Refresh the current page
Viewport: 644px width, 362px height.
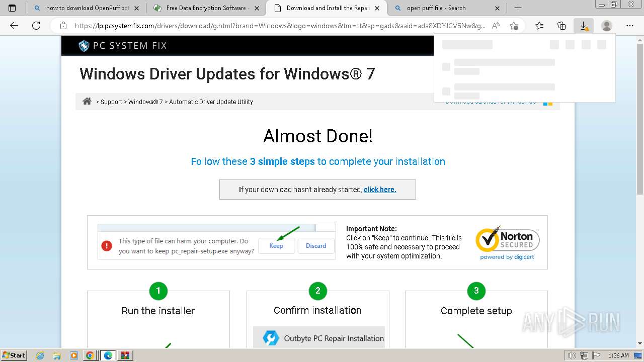(36, 26)
